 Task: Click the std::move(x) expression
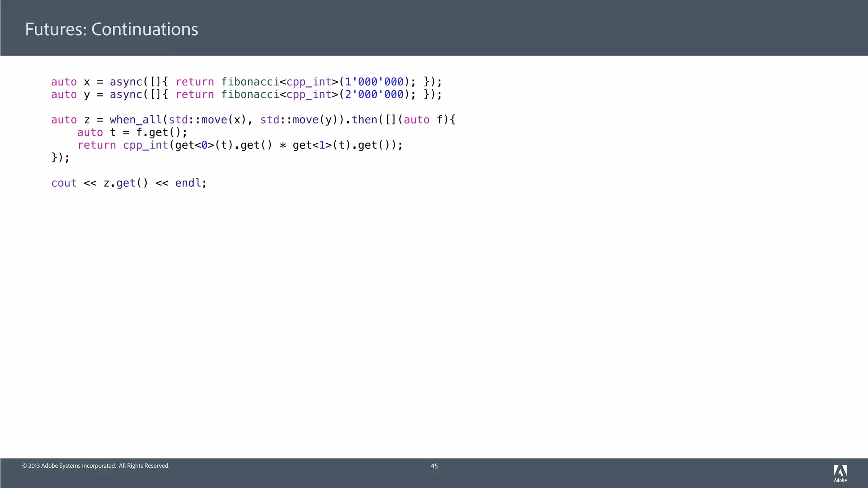click(x=207, y=120)
